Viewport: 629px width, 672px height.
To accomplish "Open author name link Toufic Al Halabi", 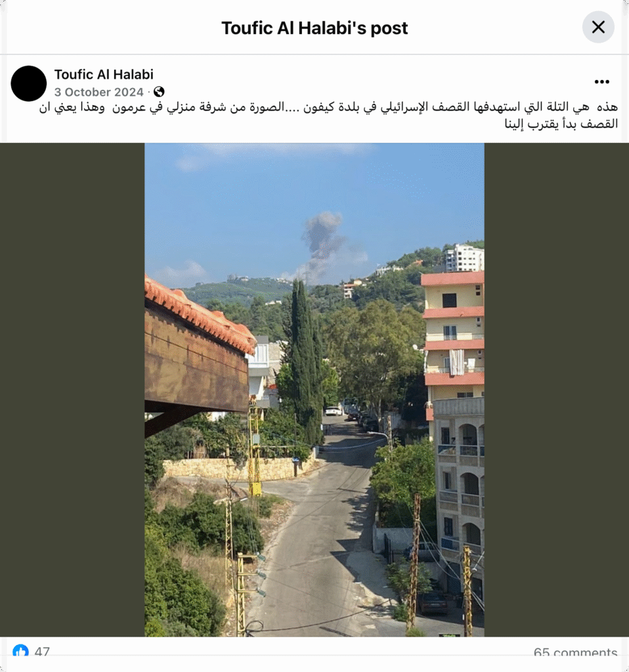I will point(104,75).
